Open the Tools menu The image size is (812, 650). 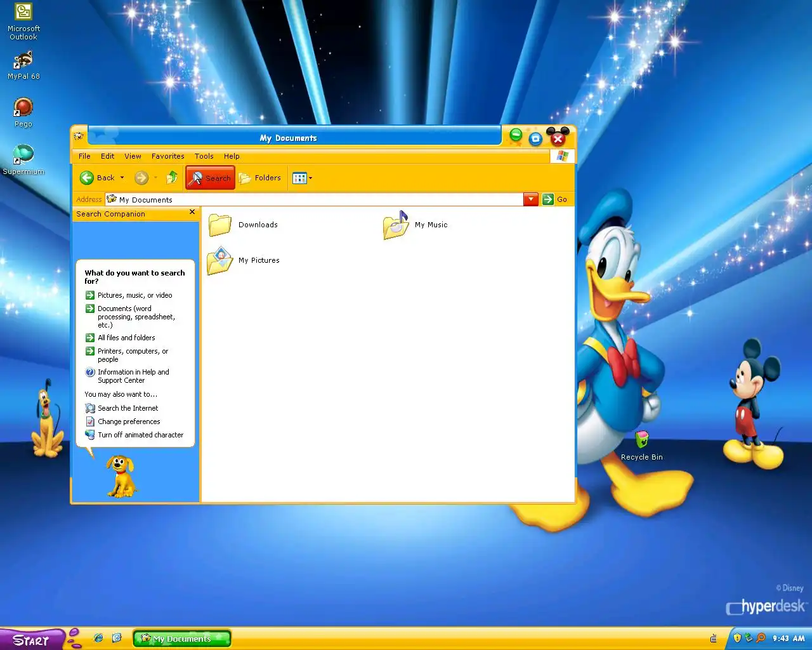pyautogui.click(x=204, y=156)
